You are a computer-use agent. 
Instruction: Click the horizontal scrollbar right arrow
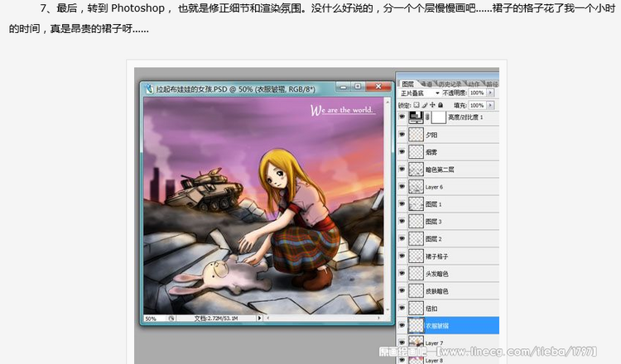pyautogui.click(x=379, y=318)
